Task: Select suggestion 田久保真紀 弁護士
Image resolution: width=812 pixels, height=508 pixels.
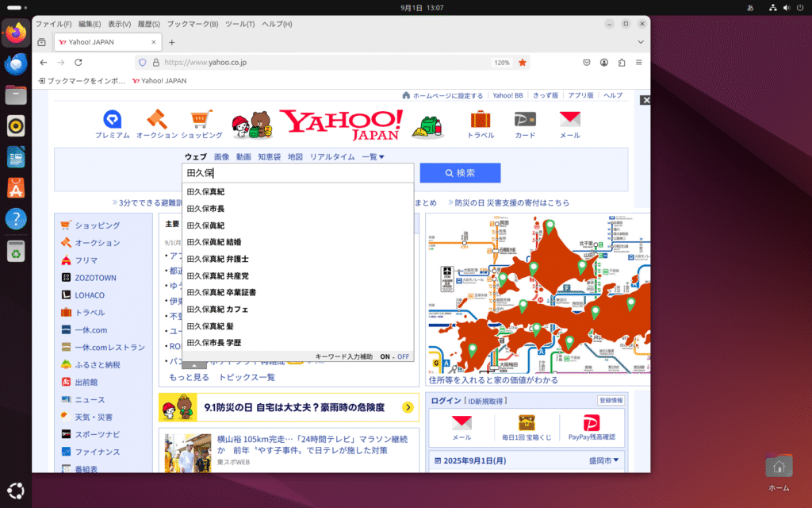Action: [298, 259]
